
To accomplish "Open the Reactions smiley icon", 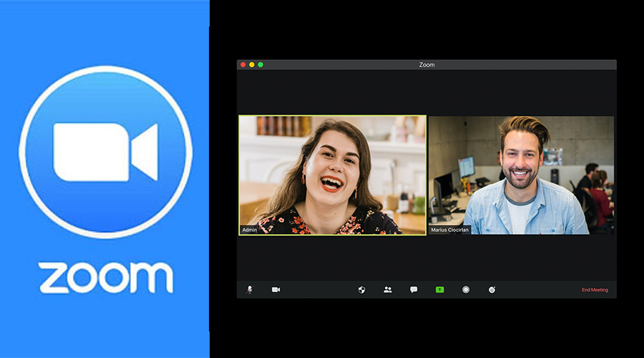I will (492, 290).
